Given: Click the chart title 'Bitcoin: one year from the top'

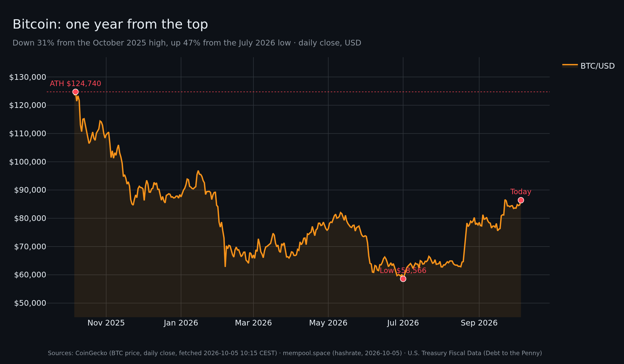Looking at the screenshot, I should click(110, 24).
